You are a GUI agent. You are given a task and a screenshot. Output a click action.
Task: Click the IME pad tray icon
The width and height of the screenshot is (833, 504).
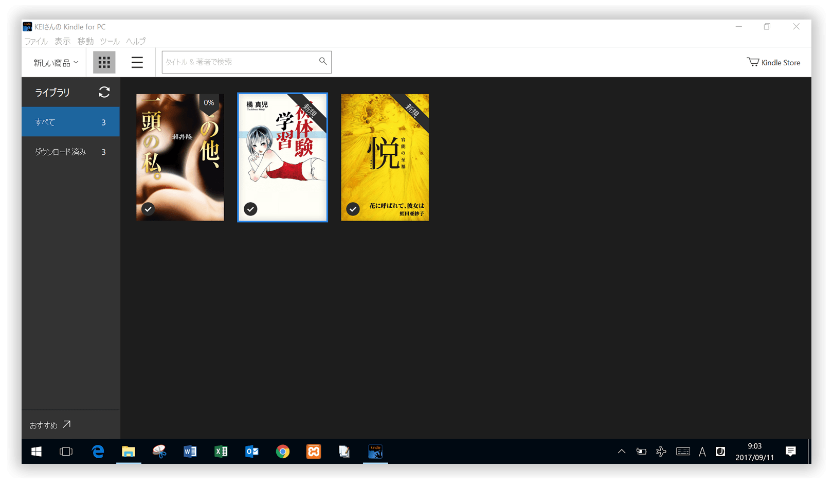pos(720,452)
